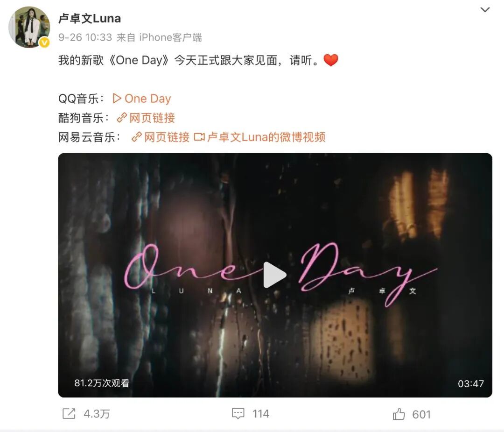Click the 114 comment count
The image size is (504, 432).
[x=261, y=414]
